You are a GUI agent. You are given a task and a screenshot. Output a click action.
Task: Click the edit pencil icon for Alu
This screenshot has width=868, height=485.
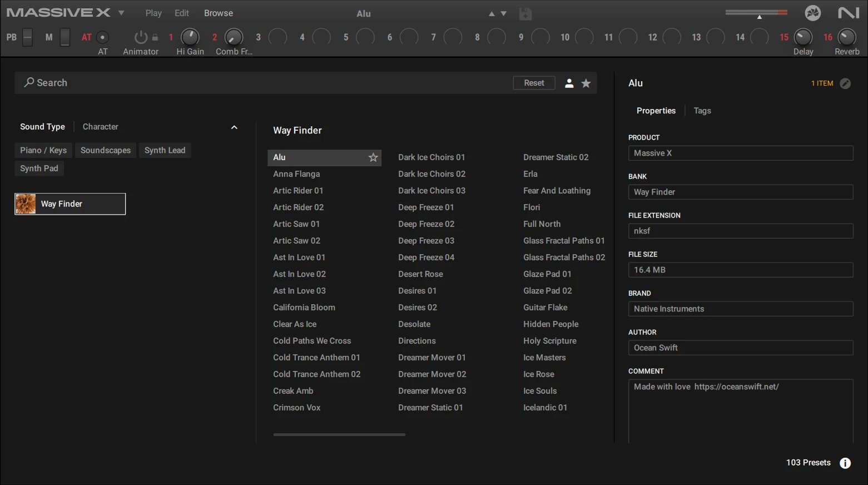pyautogui.click(x=845, y=83)
